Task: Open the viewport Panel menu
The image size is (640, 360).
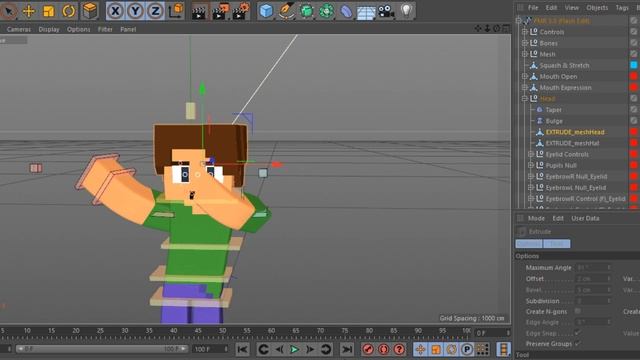Action: pos(128,29)
